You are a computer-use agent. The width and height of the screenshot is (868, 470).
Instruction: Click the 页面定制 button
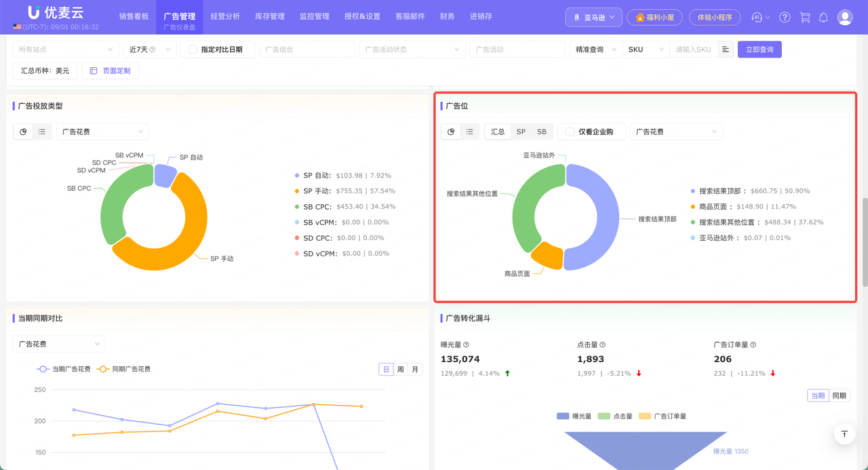click(x=110, y=71)
